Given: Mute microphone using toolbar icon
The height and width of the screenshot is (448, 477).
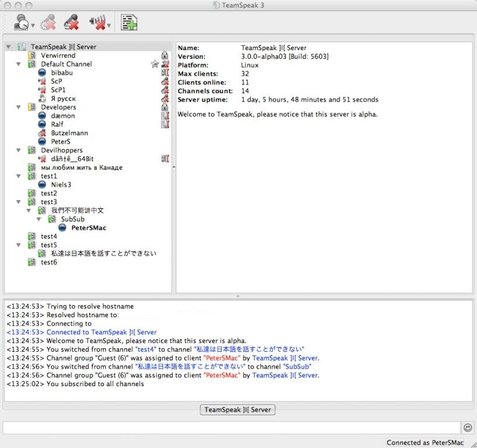Looking at the screenshot, I should point(71,23).
